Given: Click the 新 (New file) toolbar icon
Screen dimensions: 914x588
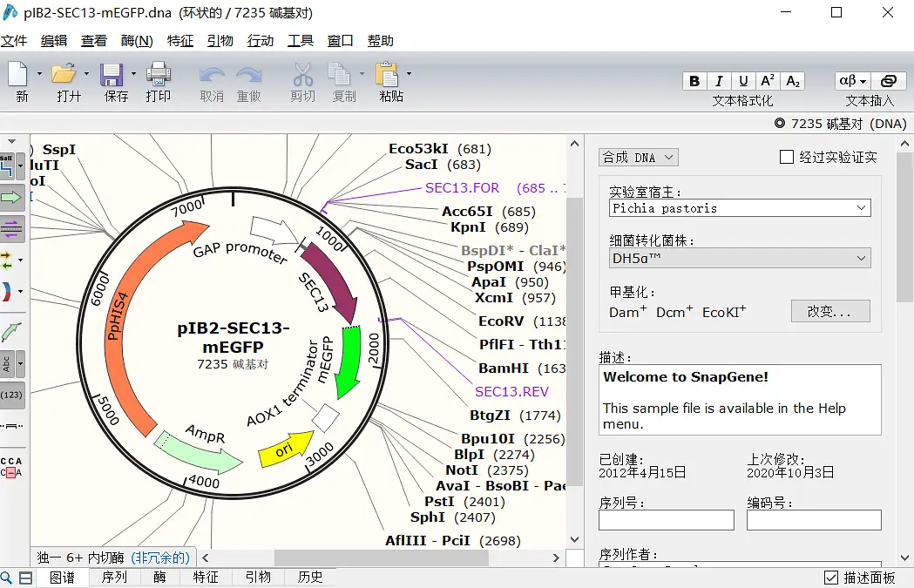Looking at the screenshot, I should [18, 74].
